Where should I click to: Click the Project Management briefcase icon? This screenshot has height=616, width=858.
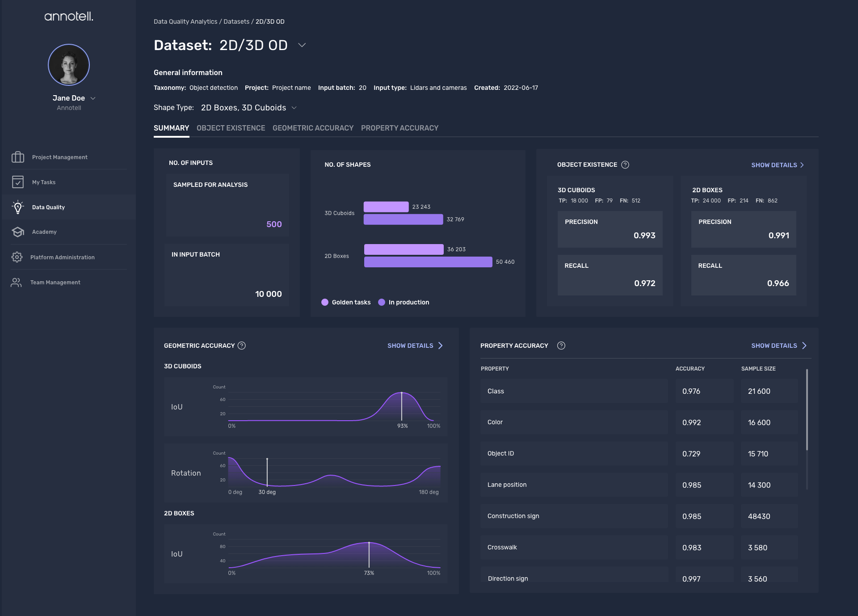[x=18, y=157]
